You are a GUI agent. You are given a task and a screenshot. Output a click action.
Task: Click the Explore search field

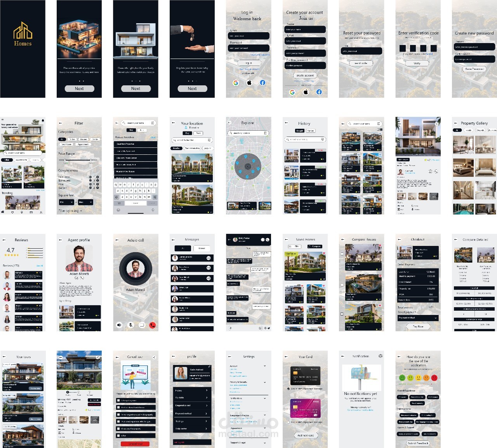click(248, 133)
